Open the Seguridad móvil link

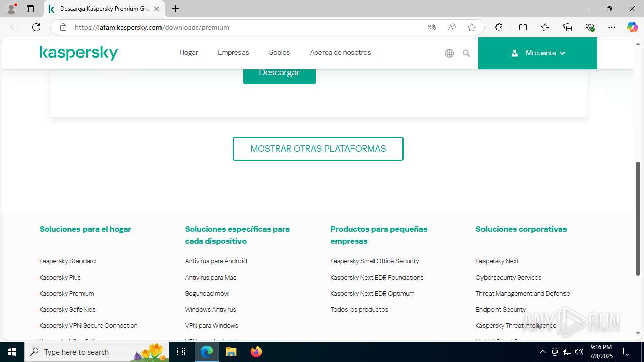click(207, 294)
